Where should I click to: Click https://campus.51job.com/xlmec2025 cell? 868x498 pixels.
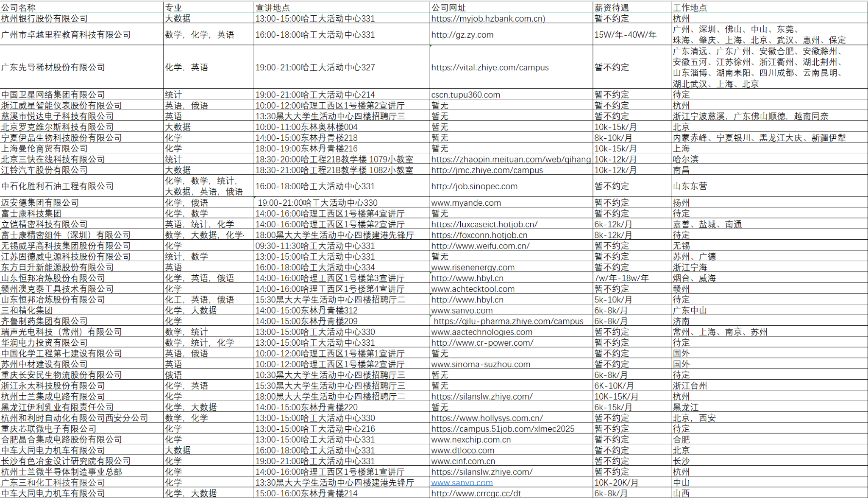coord(503,429)
